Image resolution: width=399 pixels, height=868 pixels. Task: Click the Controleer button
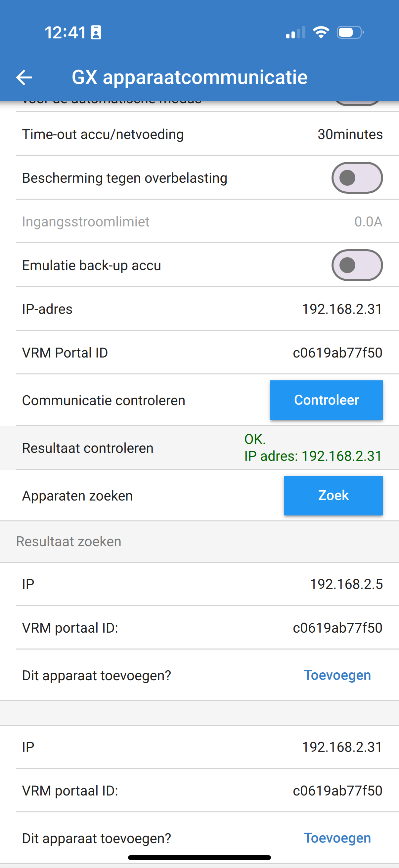(x=326, y=400)
